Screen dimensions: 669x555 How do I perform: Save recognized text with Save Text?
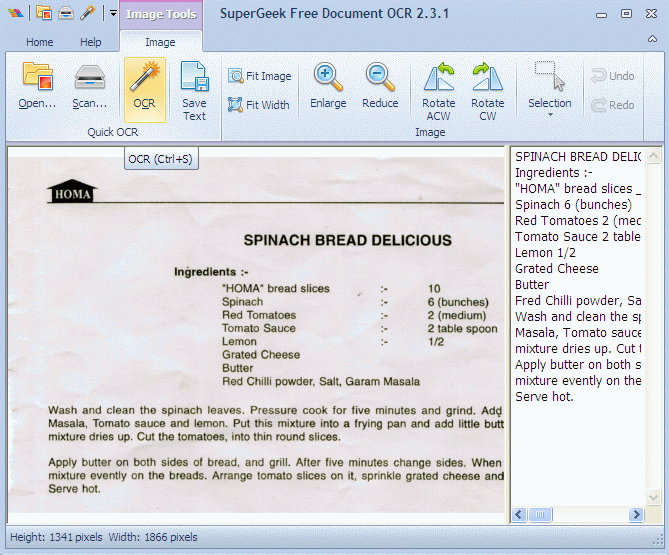pyautogui.click(x=195, y=90)
